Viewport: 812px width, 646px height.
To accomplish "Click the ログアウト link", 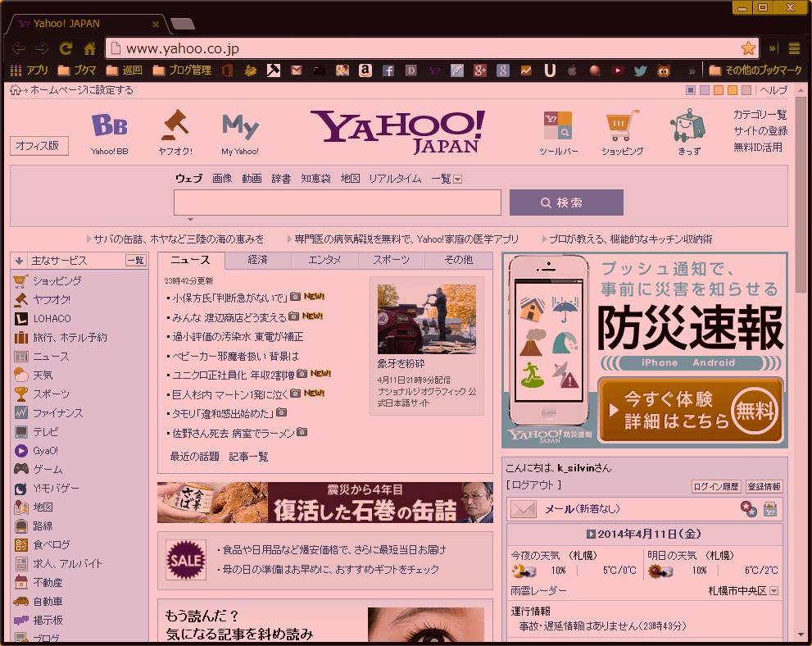I will pyautogui.click(x=534, y=485).
